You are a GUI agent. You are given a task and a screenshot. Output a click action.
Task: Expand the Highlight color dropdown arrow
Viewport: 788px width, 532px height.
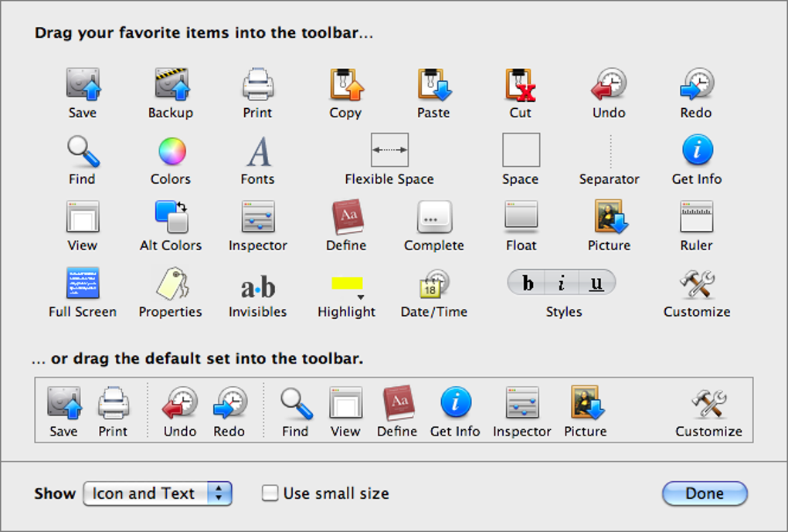click(361, 297)
